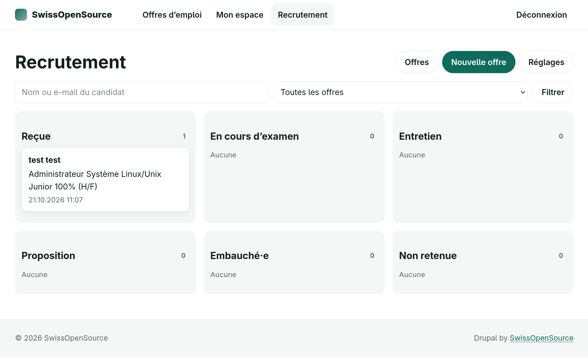Click Aucune under Non retenue
Image resolution: width=588 pixels, height=364 pixels.
[412, 275]
